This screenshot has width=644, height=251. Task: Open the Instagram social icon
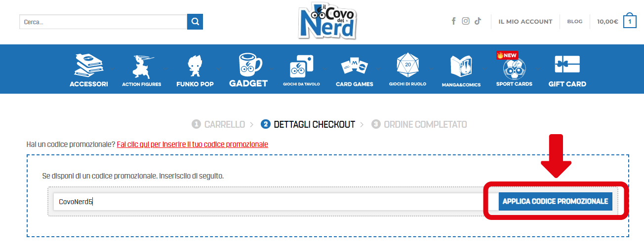466,21
